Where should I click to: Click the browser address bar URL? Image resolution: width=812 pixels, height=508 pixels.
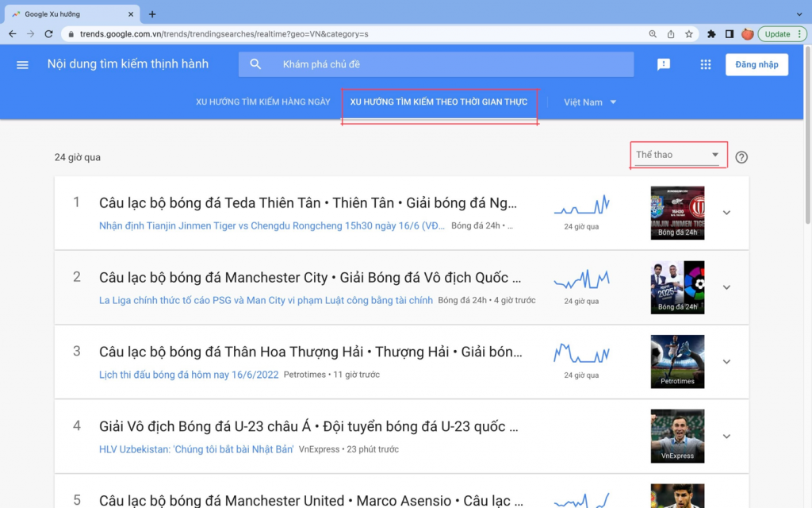pyautogui.click(x=224, y=34)
